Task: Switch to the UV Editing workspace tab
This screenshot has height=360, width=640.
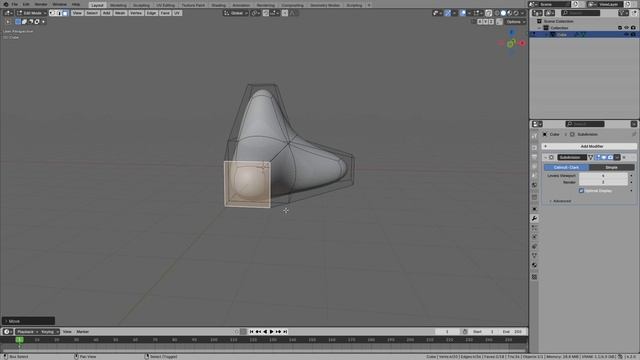Action: 165,5
